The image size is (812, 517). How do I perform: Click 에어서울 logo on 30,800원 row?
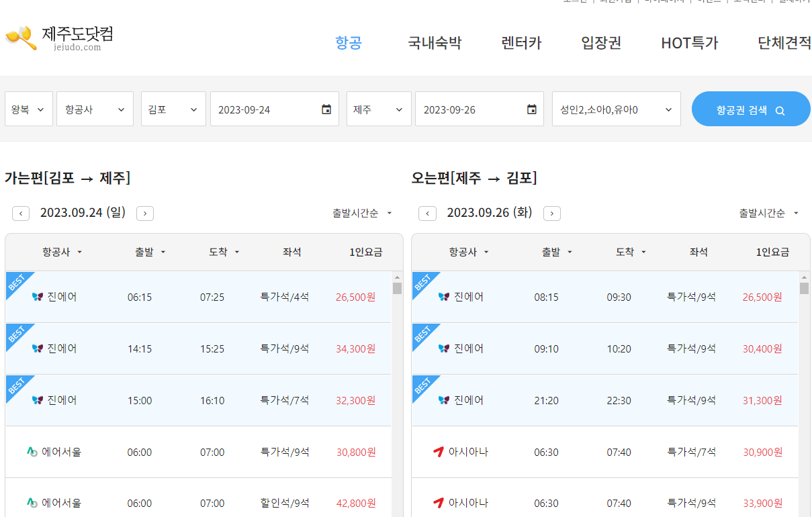pyautogui.click(x=32, y=452)
